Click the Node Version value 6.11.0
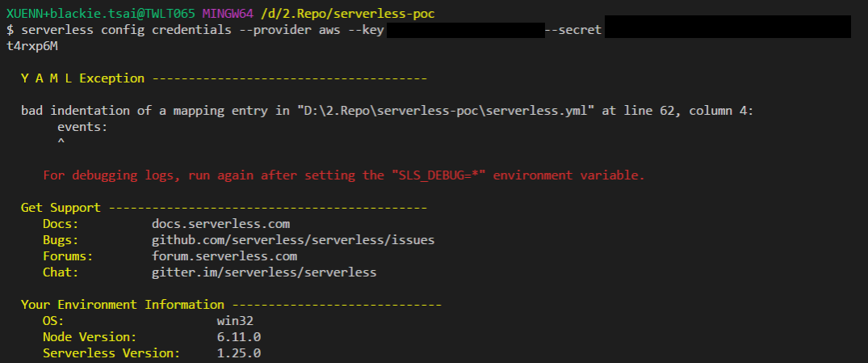 click(239, 337)
